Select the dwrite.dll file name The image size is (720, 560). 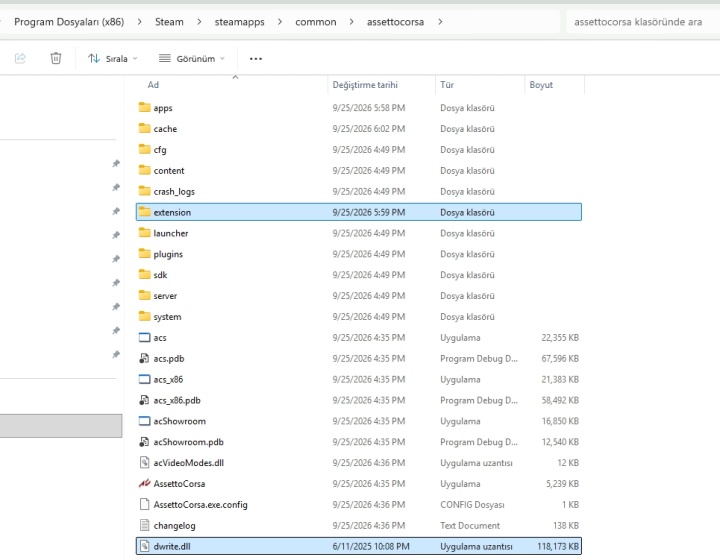pyautogui.click(x=172, y=546)
